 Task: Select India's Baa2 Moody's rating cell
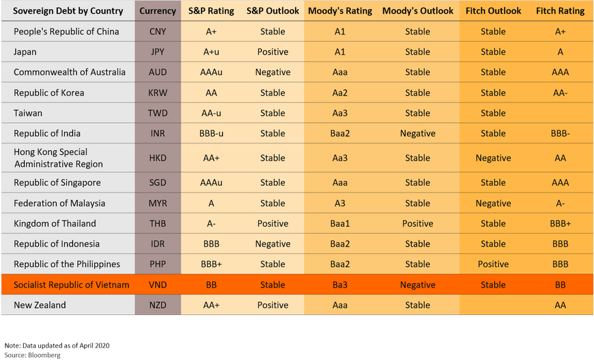(x=340, y=133)
